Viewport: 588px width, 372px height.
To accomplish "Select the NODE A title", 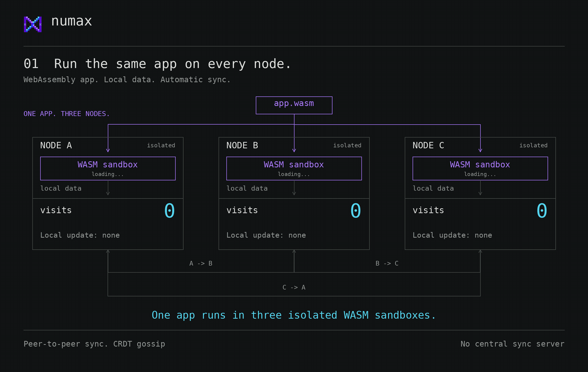I will pos(56,145).
